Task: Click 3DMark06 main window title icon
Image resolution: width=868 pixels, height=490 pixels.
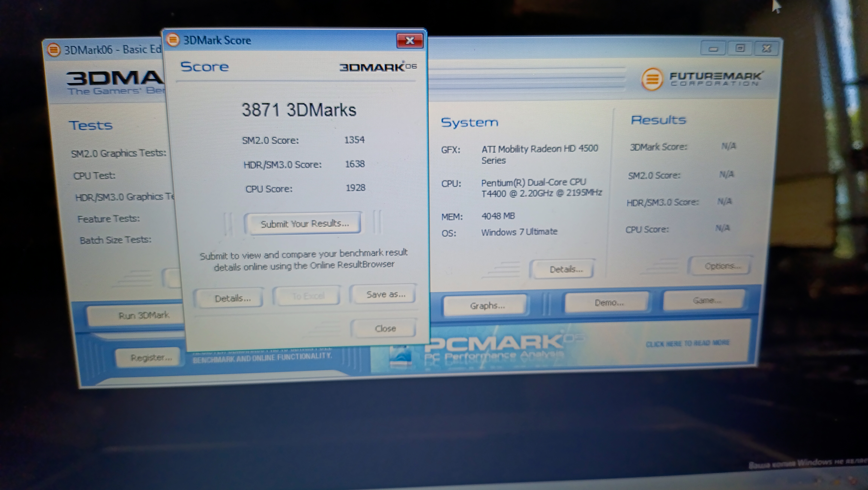Action: (x=53, y=50)
